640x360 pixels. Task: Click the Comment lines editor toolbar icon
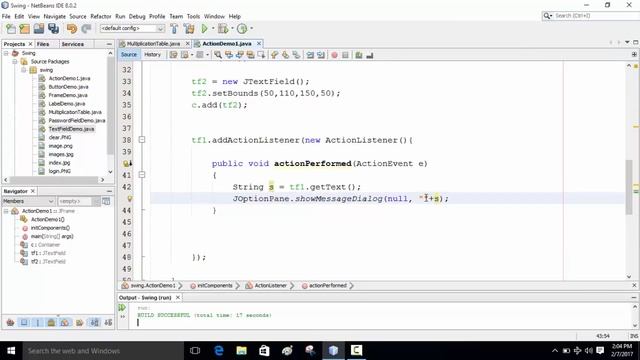[x=359, y=55]
